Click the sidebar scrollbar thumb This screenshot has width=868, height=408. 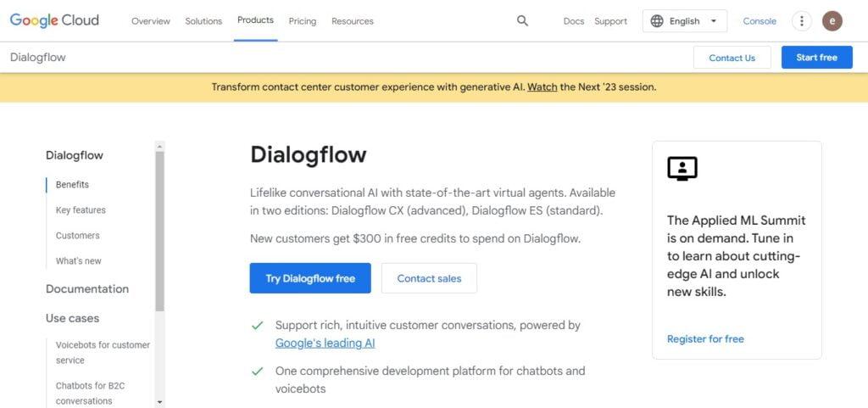click(x=160, y=231)
